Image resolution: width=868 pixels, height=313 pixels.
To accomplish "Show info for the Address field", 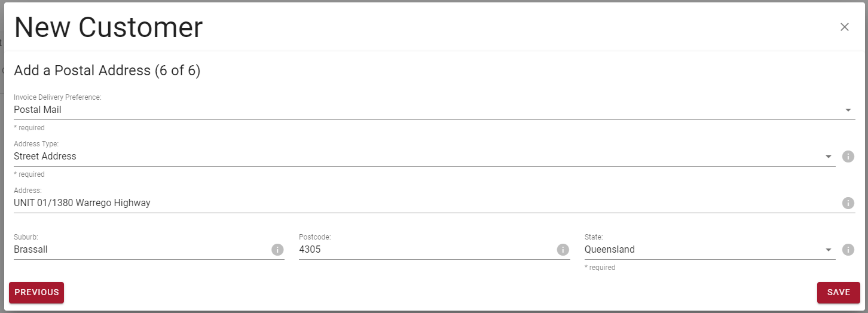I will pyautogui.click(x=848, y=203).
